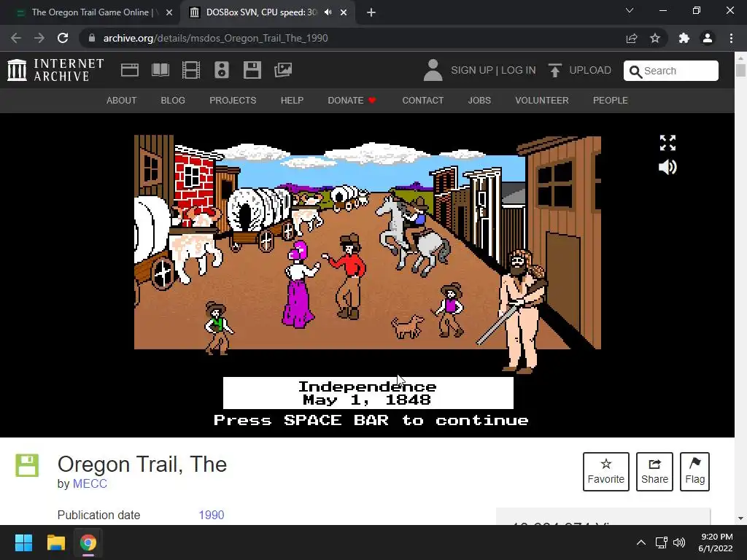
Task: Reload the page
Action: pos(63,38)
